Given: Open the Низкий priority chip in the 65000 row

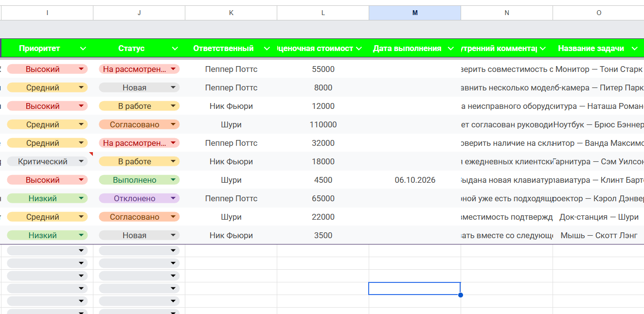Looking at the screenshot, I should point(47,199).
